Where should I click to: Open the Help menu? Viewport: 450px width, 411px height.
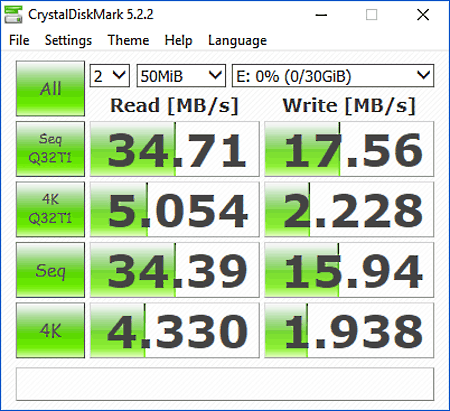click(178, 40)
